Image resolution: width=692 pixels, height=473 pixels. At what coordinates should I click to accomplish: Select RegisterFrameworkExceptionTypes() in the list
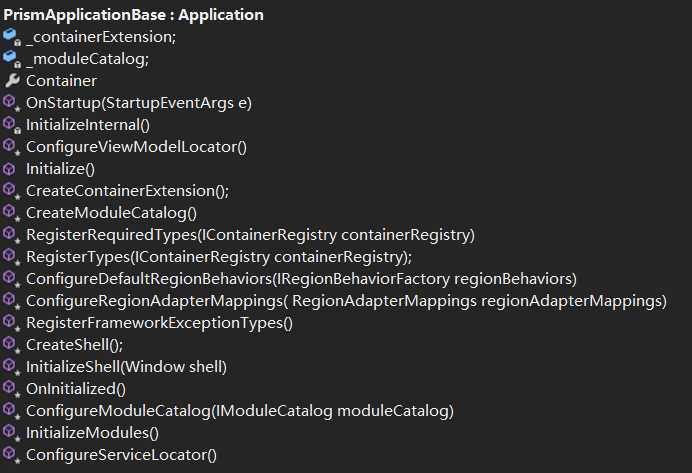click(x=159, y=323)
